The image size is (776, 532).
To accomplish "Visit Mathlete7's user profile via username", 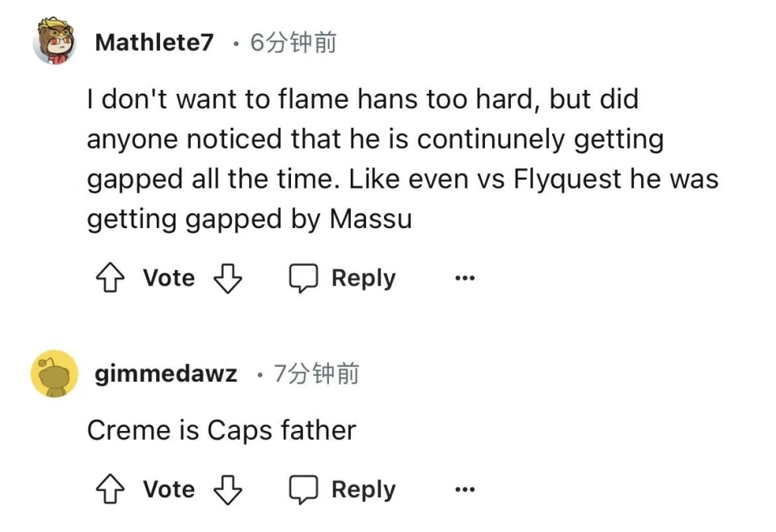I will [154, 43].
